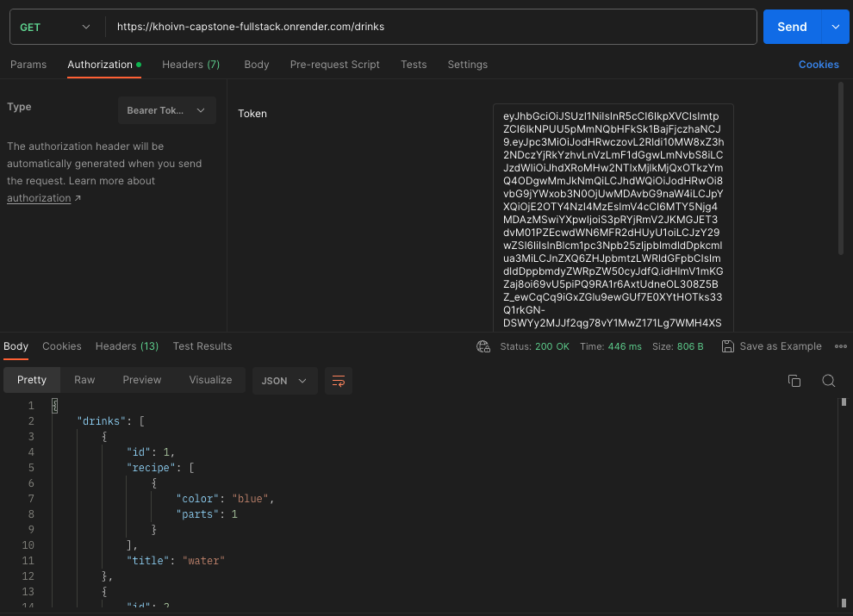The height and width of the screenshot is (616, 853).
Task: Open the request Headers (7) tab
Action: click(191, 65)
